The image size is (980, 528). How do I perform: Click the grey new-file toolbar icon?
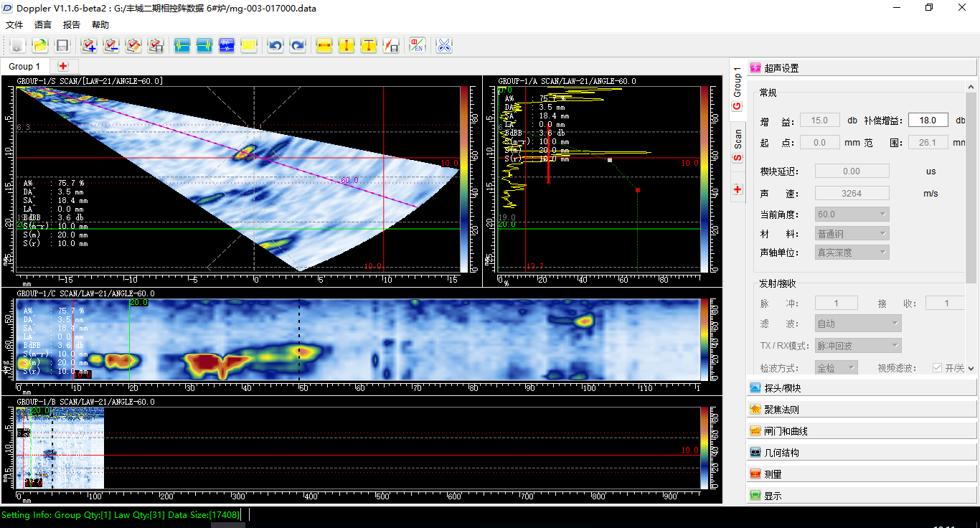click(x=18, y=46)
